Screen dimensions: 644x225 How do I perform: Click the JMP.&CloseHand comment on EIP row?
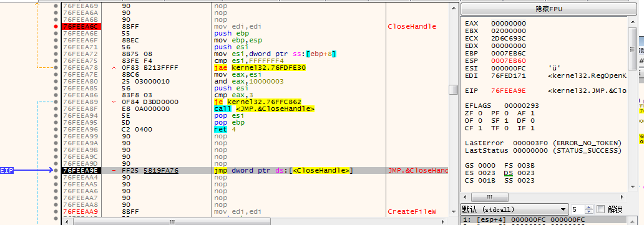pyautogui.click(x=418, y=170)
